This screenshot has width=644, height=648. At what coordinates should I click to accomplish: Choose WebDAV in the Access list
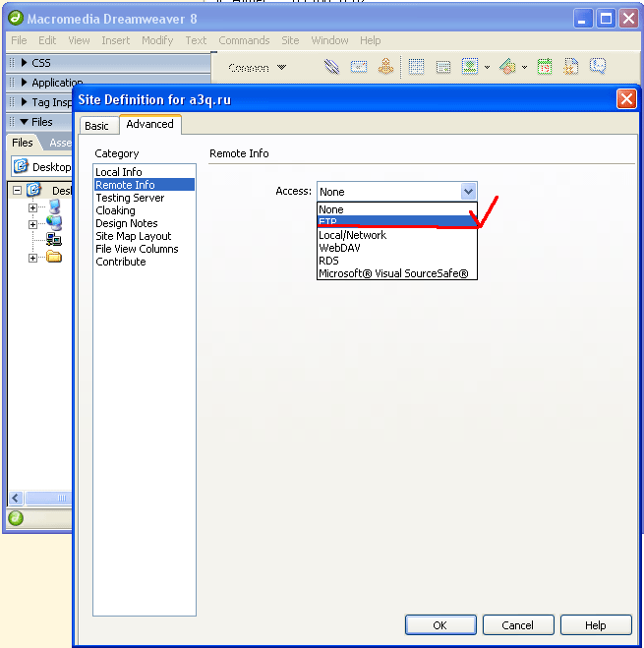tap(397, 248)
